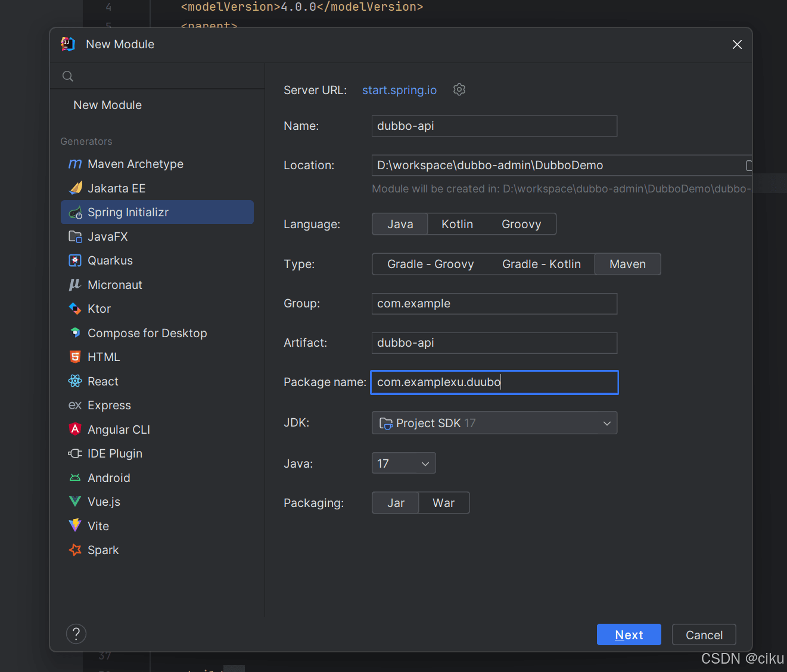Viewport: 787px width, 672px height.
Task: Select Groovy language option
Action: (x=521, y=224)
